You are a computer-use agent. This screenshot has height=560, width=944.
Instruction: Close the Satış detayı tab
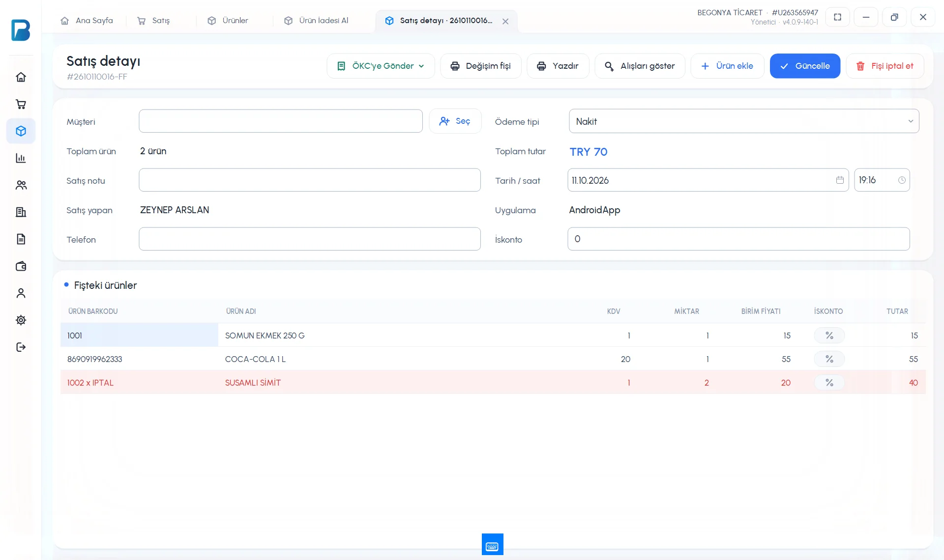coord(505,21)
